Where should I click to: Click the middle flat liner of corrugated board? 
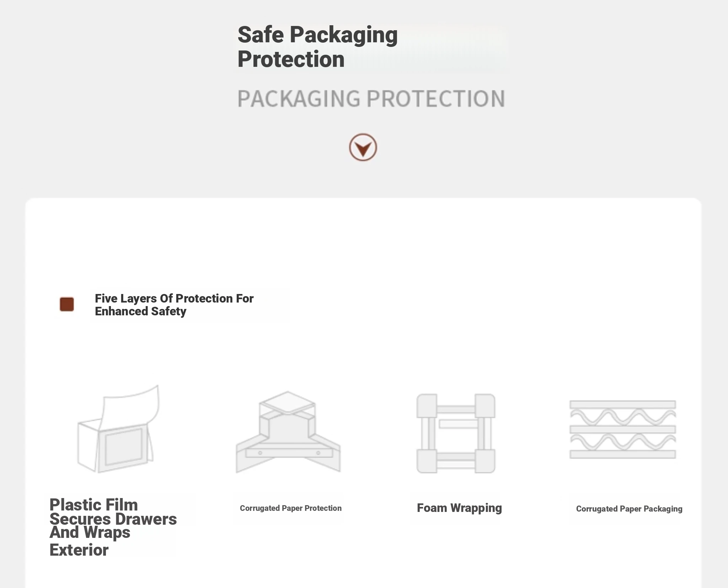622,429
